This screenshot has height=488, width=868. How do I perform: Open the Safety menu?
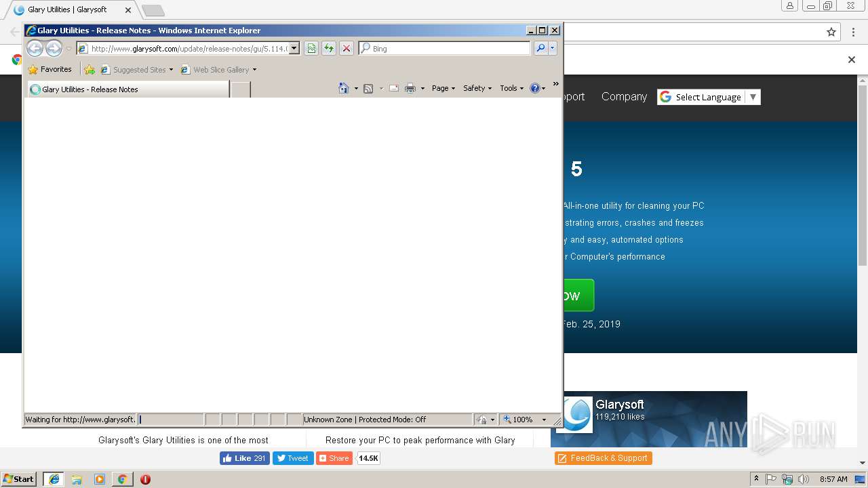(477, 88)
